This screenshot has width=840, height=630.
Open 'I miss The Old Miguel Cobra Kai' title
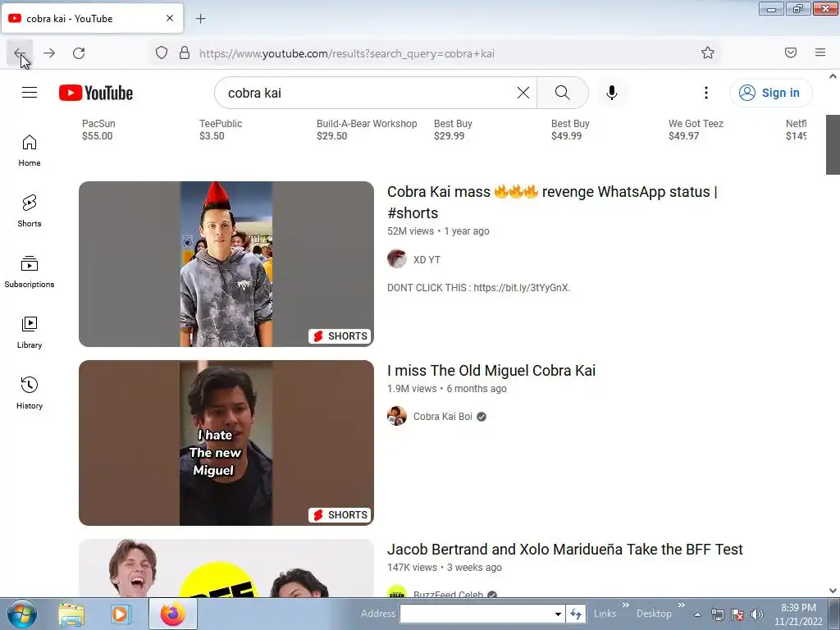pyautogui.click(x=491, y=371)
